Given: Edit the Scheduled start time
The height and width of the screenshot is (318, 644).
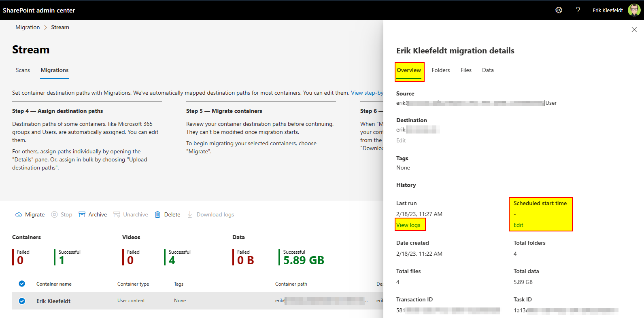Looking at the screenshot, I should click(518, 225).
